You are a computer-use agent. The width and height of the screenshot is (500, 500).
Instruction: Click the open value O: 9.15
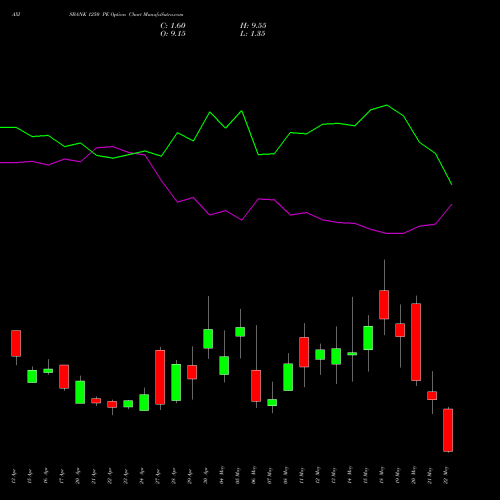(173, 34)
